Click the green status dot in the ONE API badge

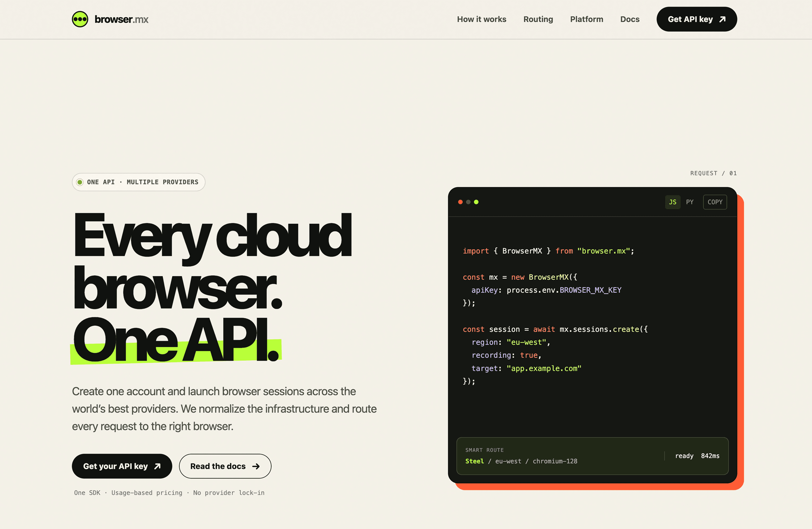pos(80,182)
